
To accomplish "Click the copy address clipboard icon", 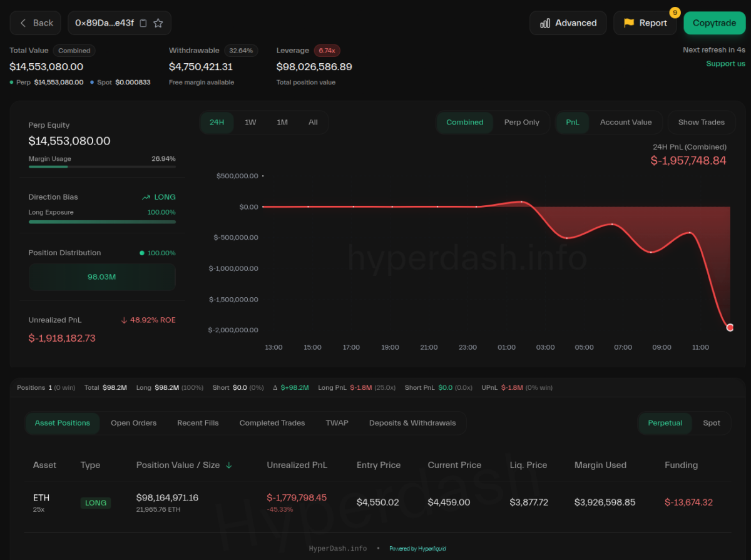I will click(x=143, y=23).
